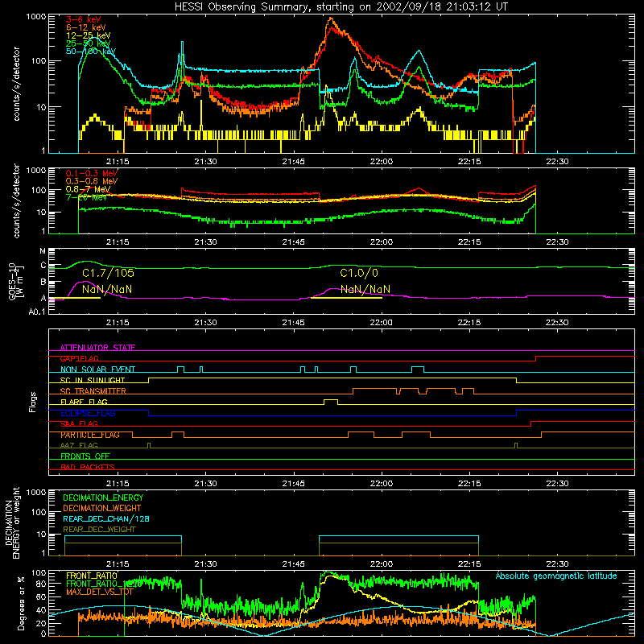The height and width of the screenshot is (644, 644).
Task: Click the yellow flare interval bar under C1.7/105
Action: tap(74, 298)
